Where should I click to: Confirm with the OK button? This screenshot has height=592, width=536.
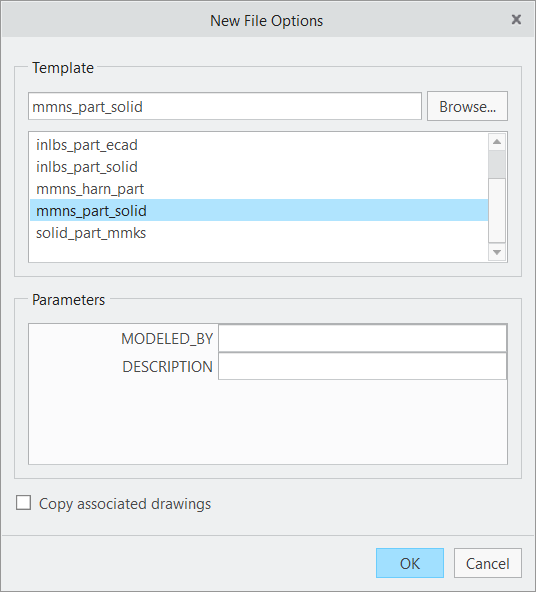pos(410,563)
